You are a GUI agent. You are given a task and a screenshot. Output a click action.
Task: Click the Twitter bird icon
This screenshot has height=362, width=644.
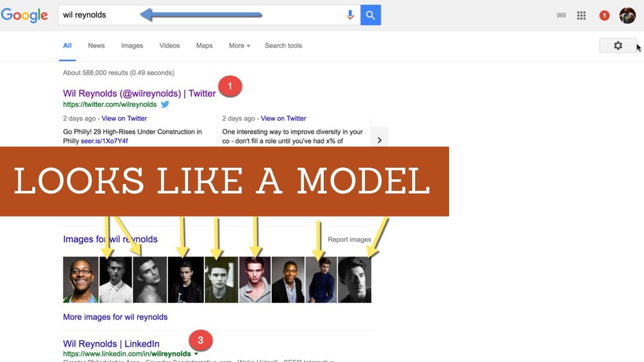pos(165,104)
